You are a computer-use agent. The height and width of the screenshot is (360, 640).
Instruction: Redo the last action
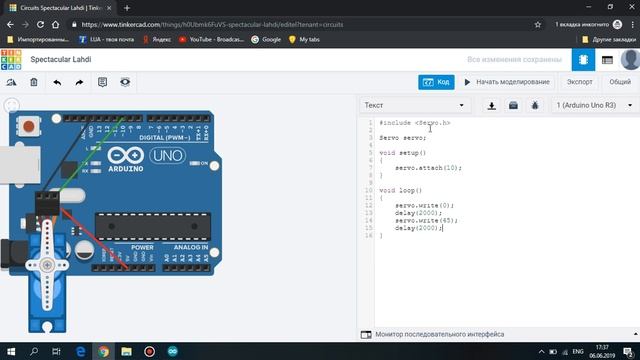click(79, 82)
